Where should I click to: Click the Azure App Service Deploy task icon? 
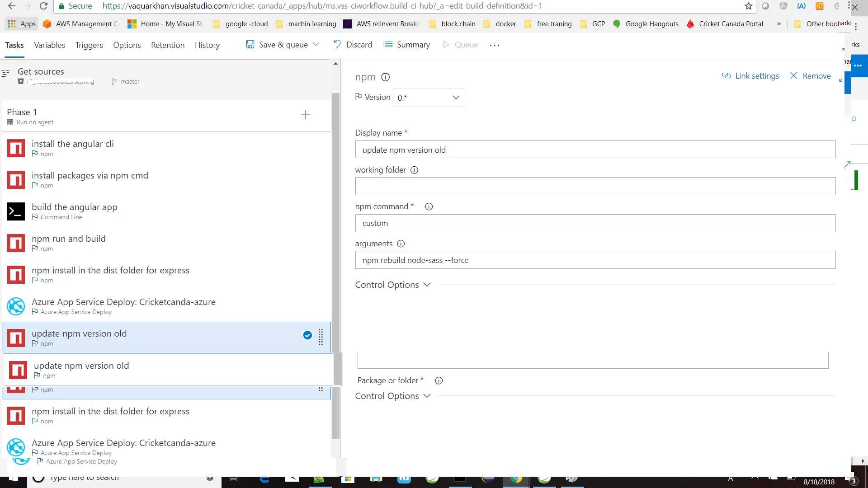(x=16, y=306)
